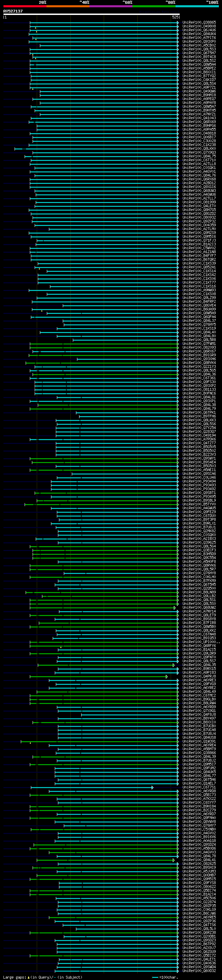Open hit UniRef100_Q9SBT1

coord(199,493)
